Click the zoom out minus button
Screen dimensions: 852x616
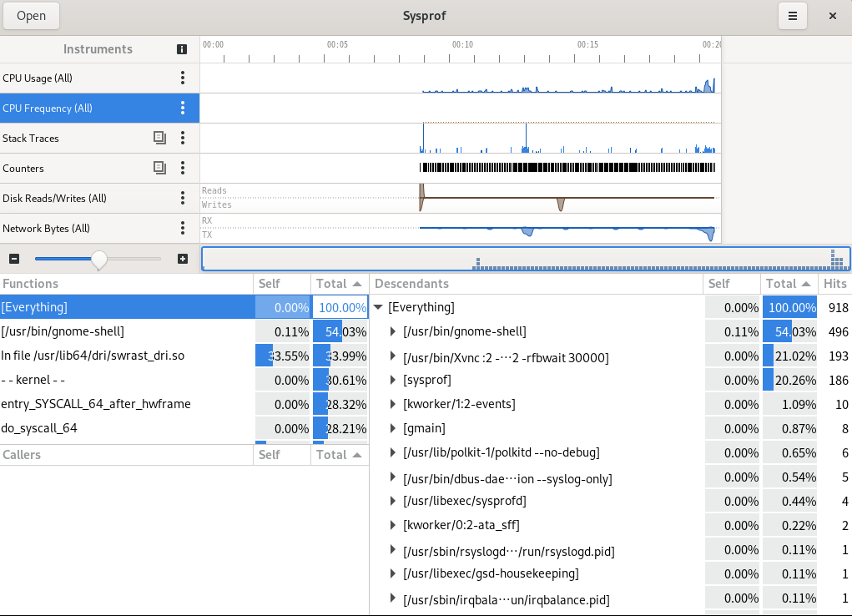14,259
